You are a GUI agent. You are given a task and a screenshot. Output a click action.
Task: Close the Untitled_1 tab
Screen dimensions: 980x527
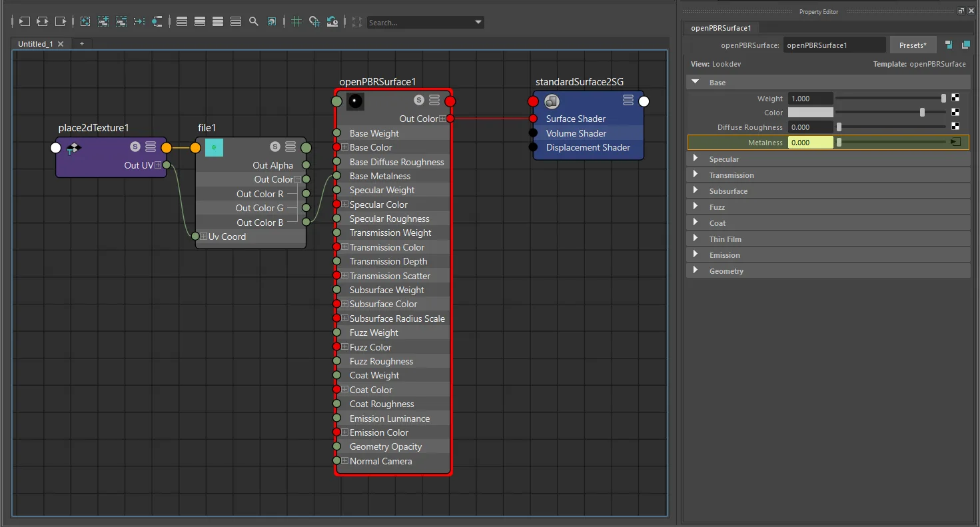[61, 44]
